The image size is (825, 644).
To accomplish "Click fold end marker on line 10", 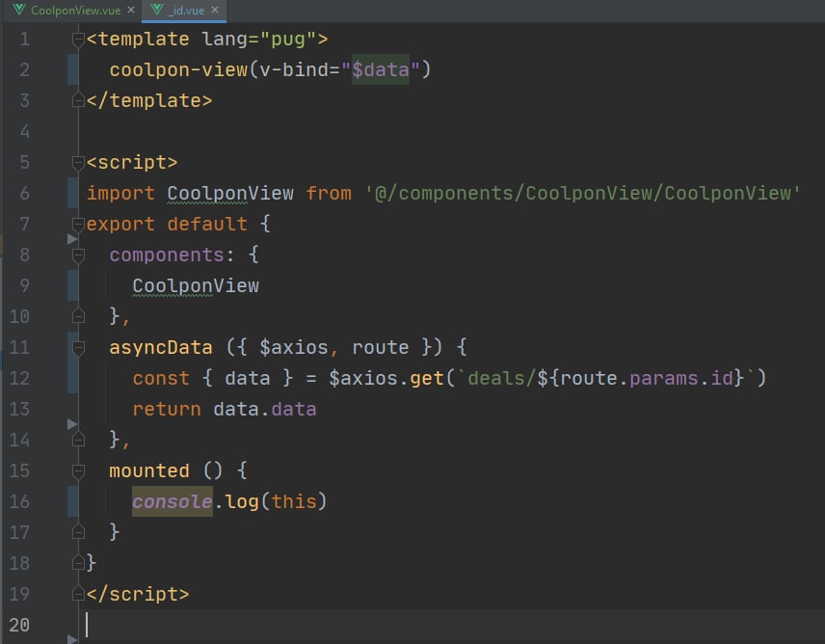I will pos(78,316).
